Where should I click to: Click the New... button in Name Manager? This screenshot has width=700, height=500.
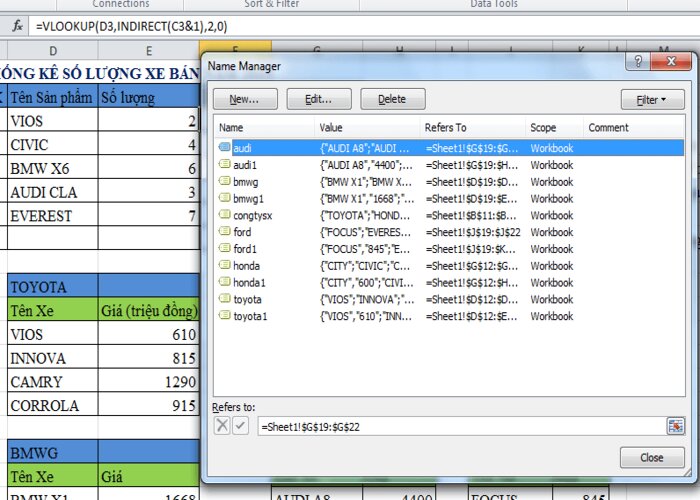coord(245,99)
